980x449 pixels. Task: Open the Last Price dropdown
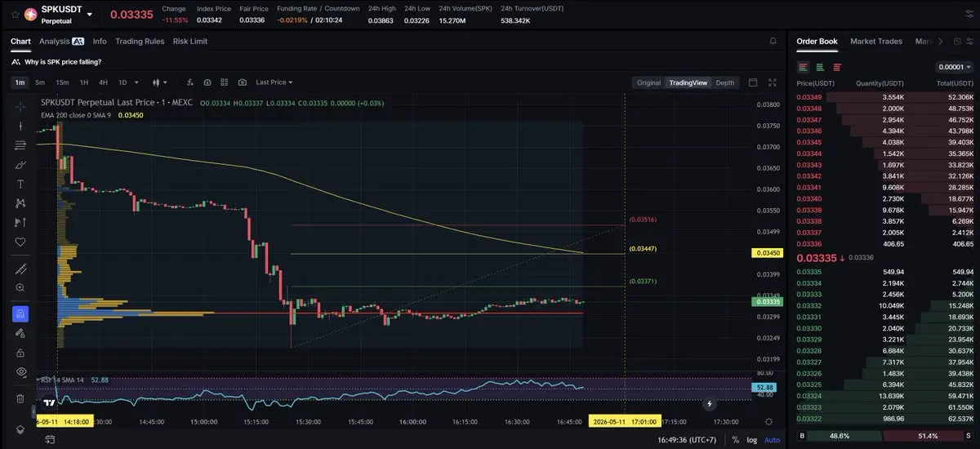(x=274, y=82)
